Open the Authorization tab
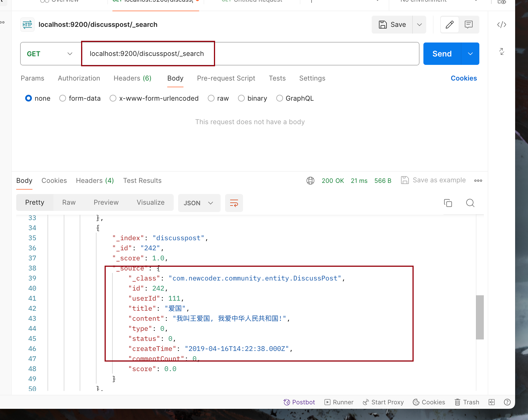 pos(79,78)
